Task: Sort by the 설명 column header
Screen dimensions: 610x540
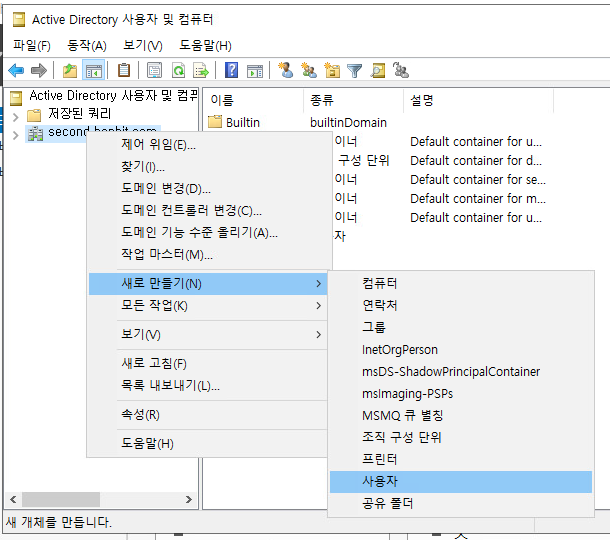Action: point(479,100)
